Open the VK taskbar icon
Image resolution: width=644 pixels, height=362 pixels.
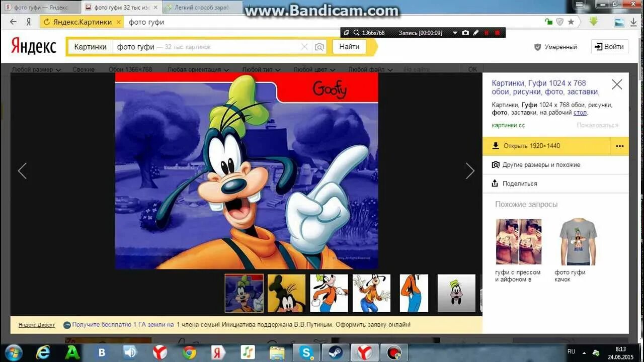tap(102, 352)
